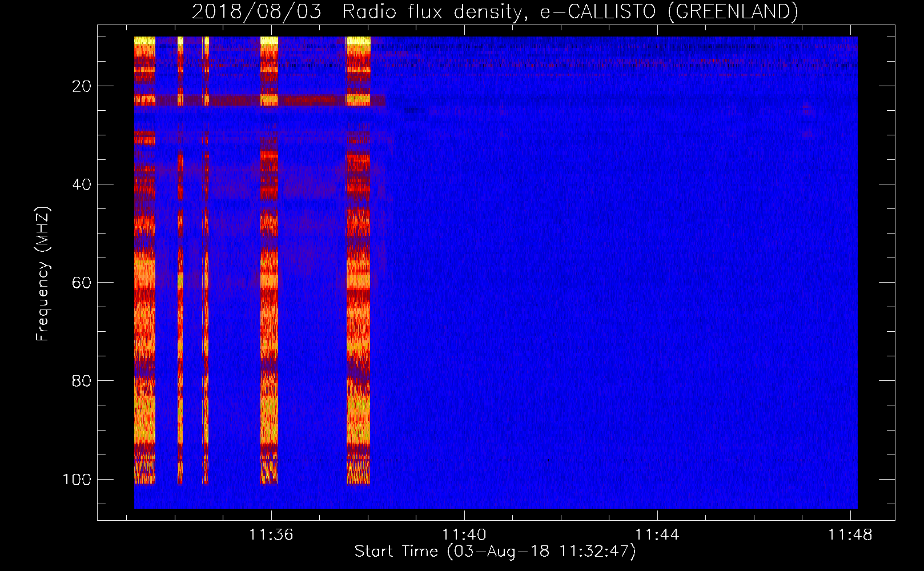Image resolution: width=924 pixels, height=571 pixels.
Task: Pick the "80" frequency tick label
Action: [x=82, y=381]
